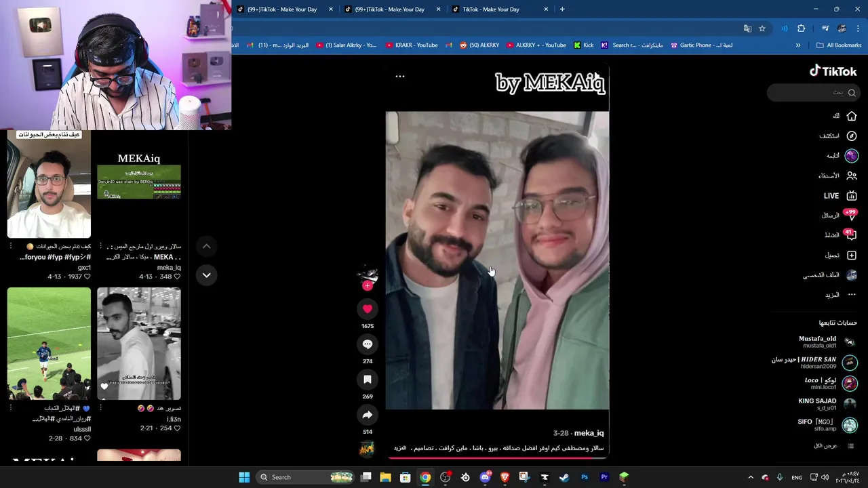
Task: Open the Activity icon with 41 badge
Action: point(851,235)
